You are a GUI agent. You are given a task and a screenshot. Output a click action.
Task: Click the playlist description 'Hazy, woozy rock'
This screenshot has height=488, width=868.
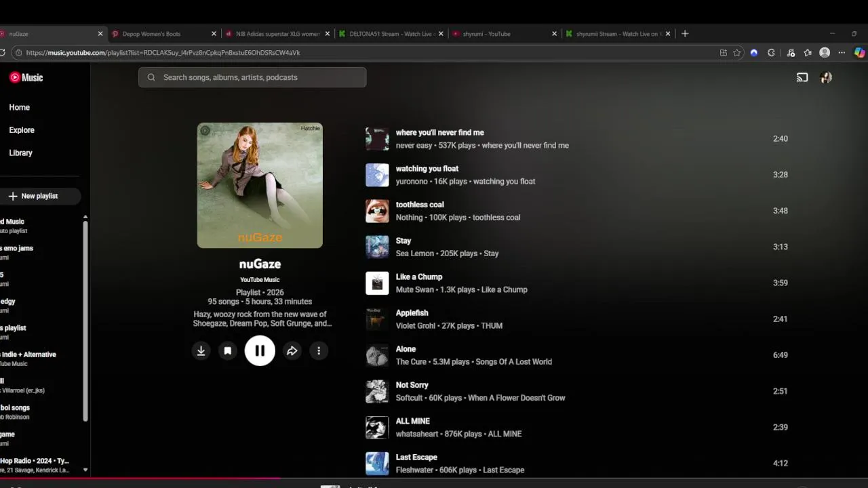click(262, 319)
